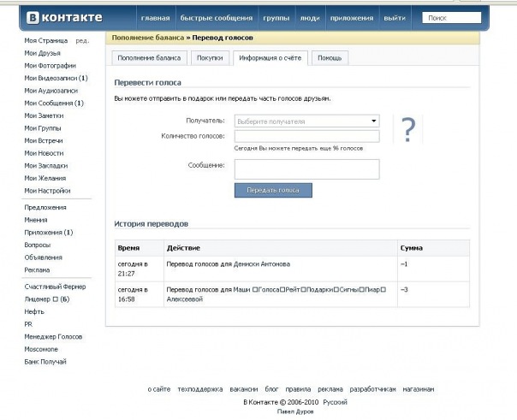Open люди in top navigation
517x420 pixels.
coord(310,18)
